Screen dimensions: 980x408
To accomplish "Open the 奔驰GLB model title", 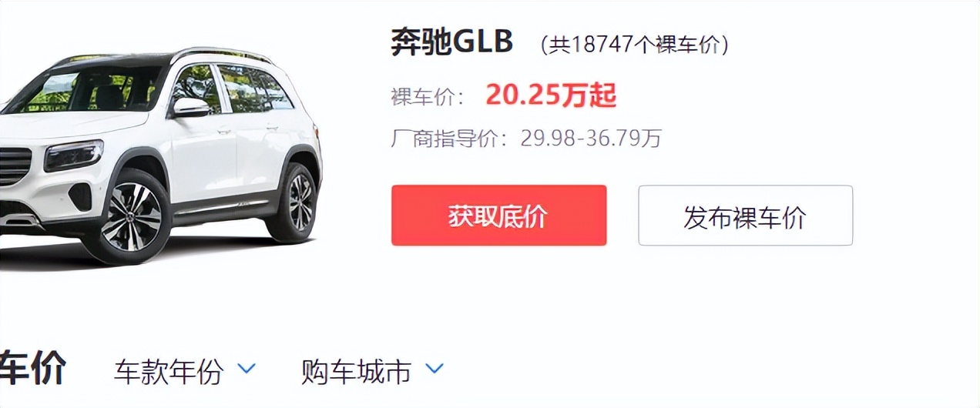I will coord(452,42).
